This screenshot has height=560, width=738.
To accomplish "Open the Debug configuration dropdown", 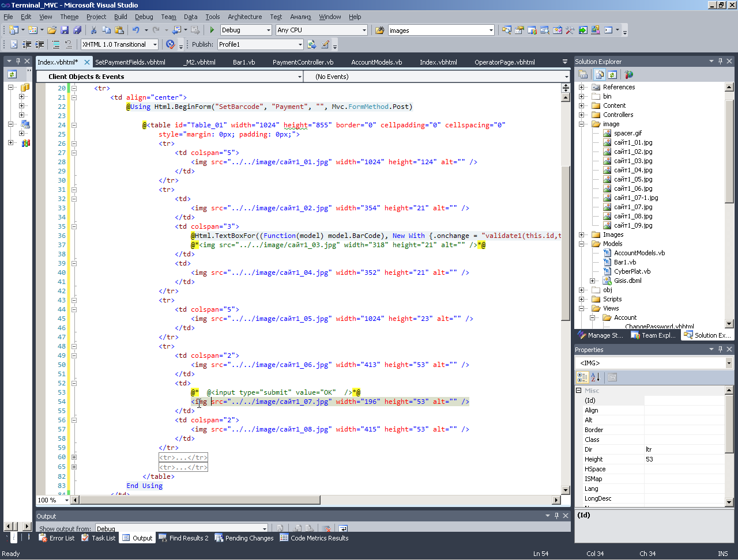I will click(x=269, y=30).
